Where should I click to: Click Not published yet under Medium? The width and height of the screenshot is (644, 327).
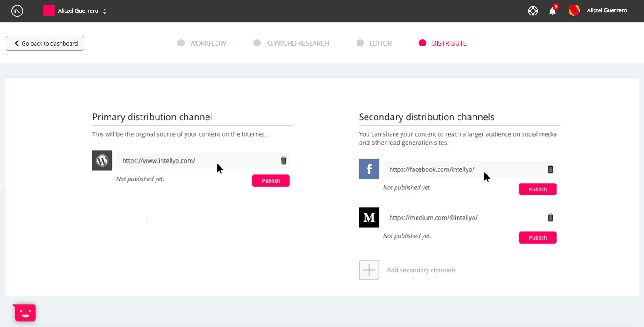coord(407,236)
